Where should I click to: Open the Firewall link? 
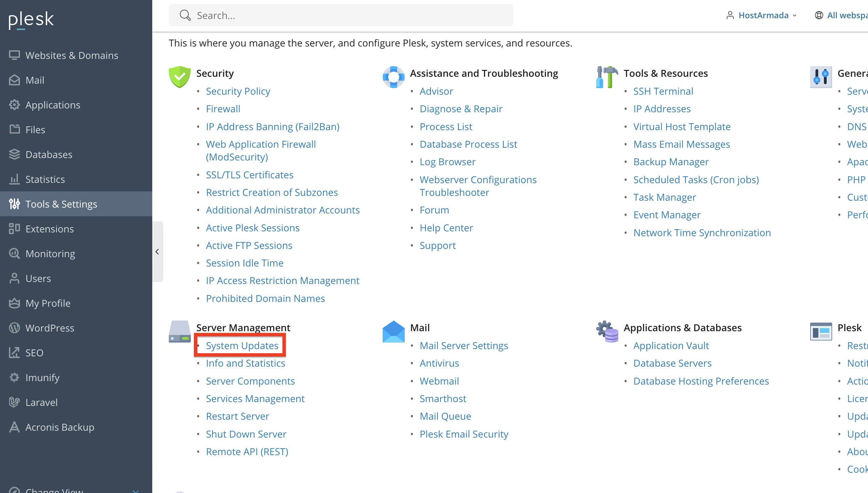223,108
